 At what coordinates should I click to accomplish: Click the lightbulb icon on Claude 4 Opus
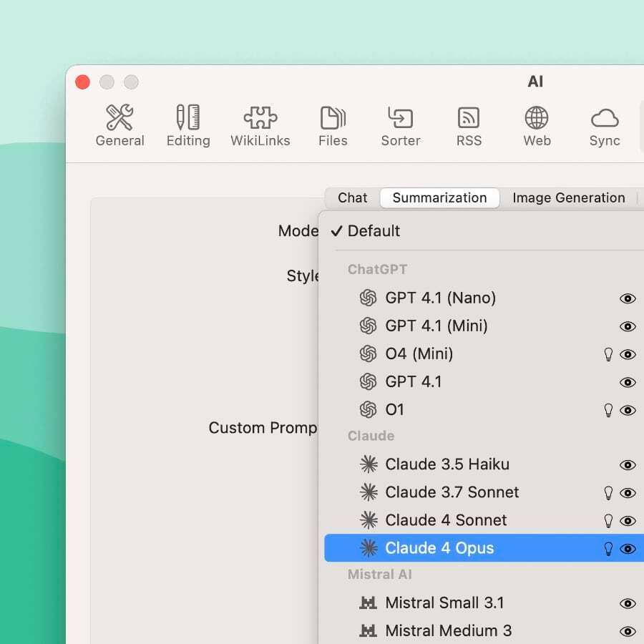(608, 548)
